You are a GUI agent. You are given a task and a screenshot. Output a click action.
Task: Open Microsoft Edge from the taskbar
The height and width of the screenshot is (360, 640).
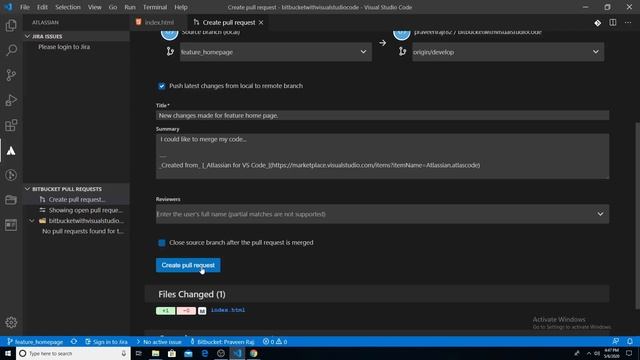[x=204, y=353]
